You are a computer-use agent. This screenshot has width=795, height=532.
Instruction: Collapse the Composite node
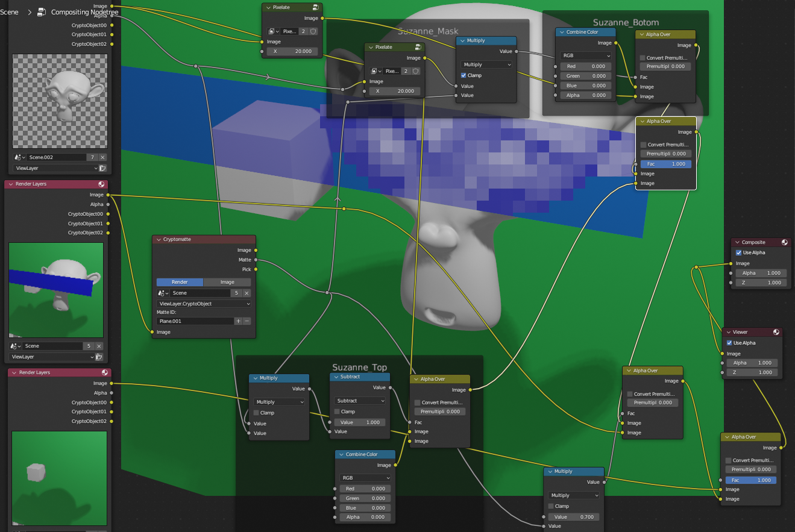(x=737, y=242)
